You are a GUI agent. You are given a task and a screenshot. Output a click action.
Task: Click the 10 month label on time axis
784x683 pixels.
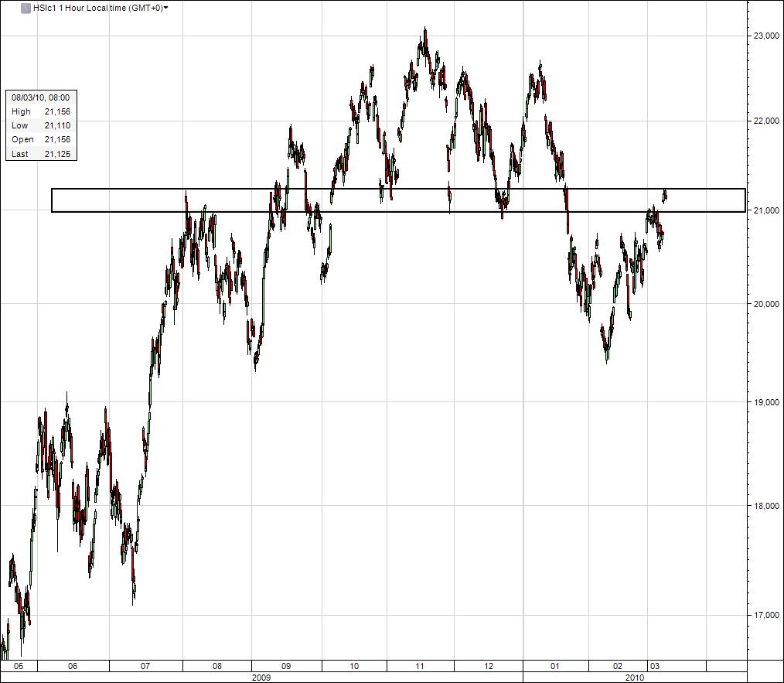(x=354, y=666)
